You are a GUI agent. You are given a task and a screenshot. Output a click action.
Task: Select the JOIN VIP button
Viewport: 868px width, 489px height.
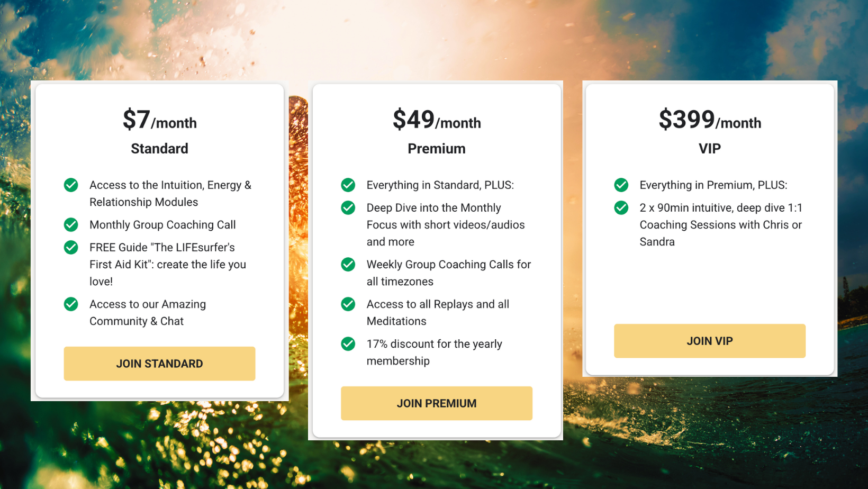(x=709, y=341)
